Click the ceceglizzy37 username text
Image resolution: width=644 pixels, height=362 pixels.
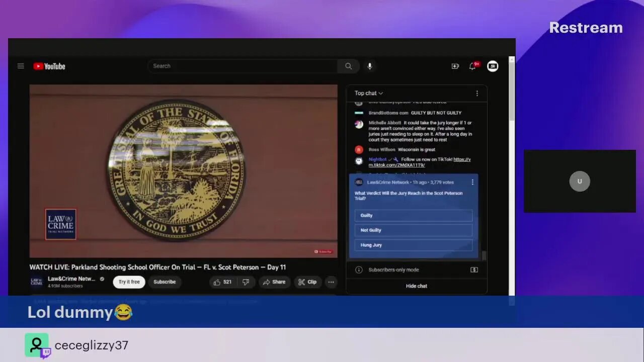pyautogui.click(x=92, y=345)
